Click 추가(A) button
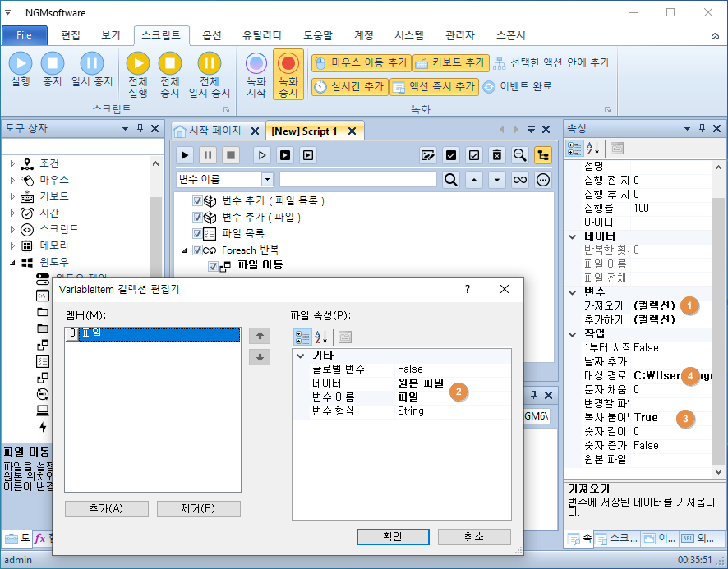Viewport: 728px width, 569px height. click(x=106, y=509)
